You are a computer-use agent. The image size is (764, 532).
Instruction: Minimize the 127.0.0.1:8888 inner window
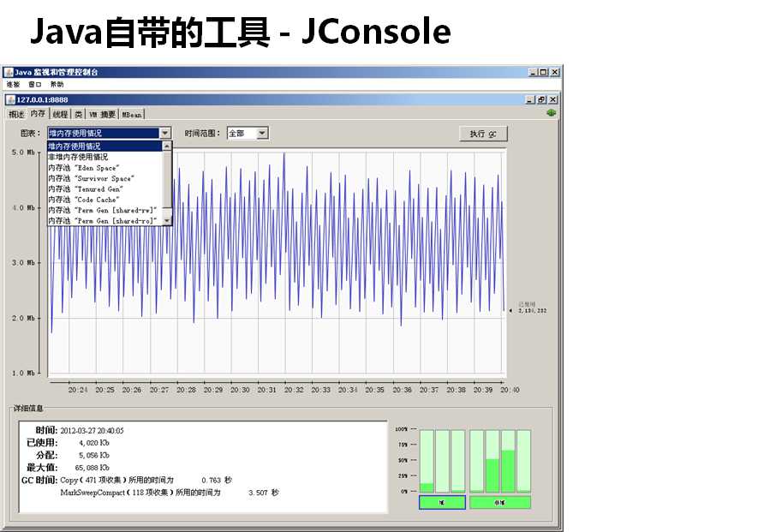pyautogui.click(x=530, y=100)
